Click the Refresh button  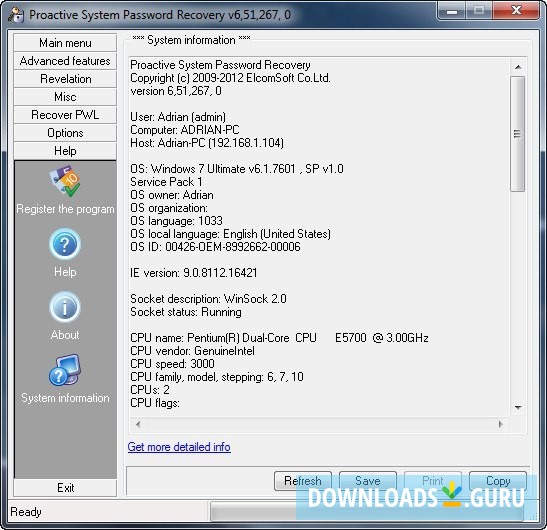coord(303,481)
